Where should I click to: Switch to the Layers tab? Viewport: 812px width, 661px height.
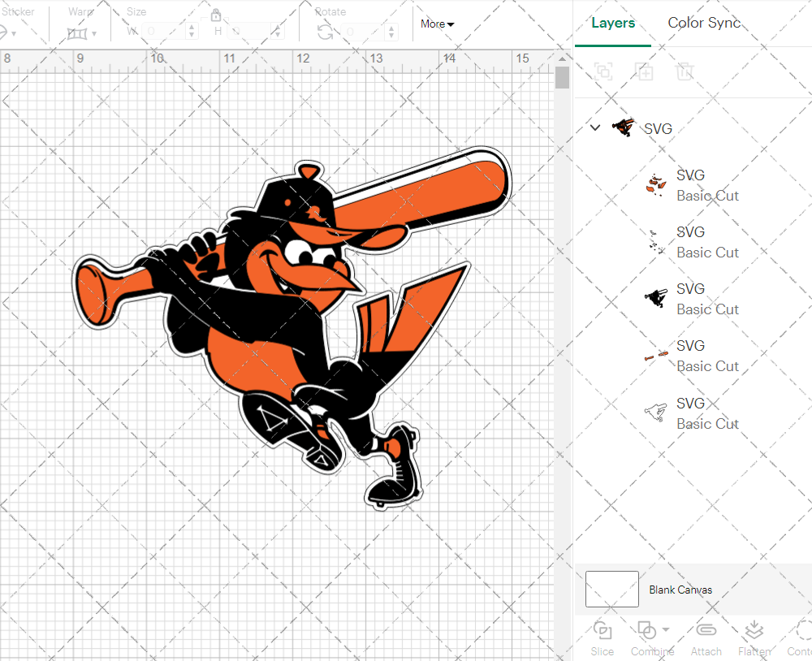612,23
